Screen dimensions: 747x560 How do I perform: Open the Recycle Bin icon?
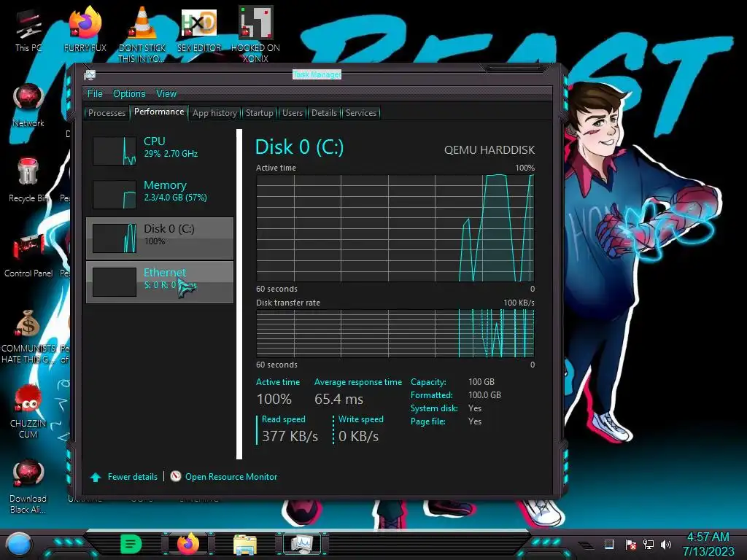click(x=28, y=180)
